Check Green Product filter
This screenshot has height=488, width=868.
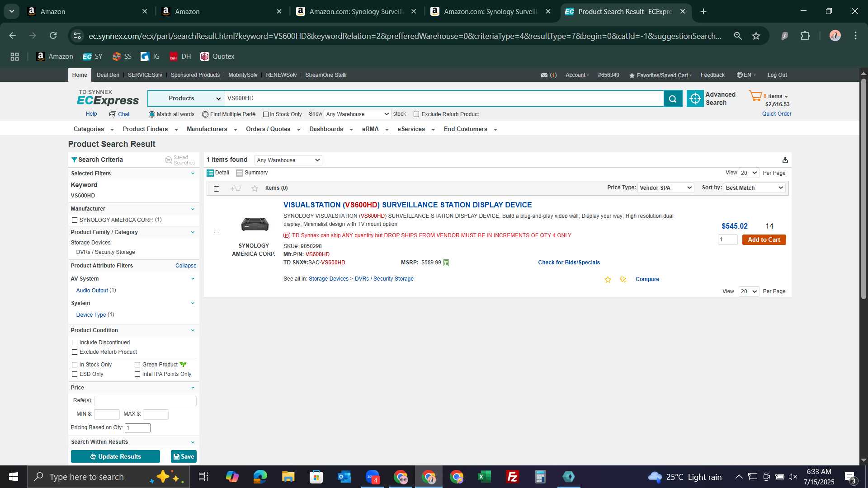click(x=137, y=365)
